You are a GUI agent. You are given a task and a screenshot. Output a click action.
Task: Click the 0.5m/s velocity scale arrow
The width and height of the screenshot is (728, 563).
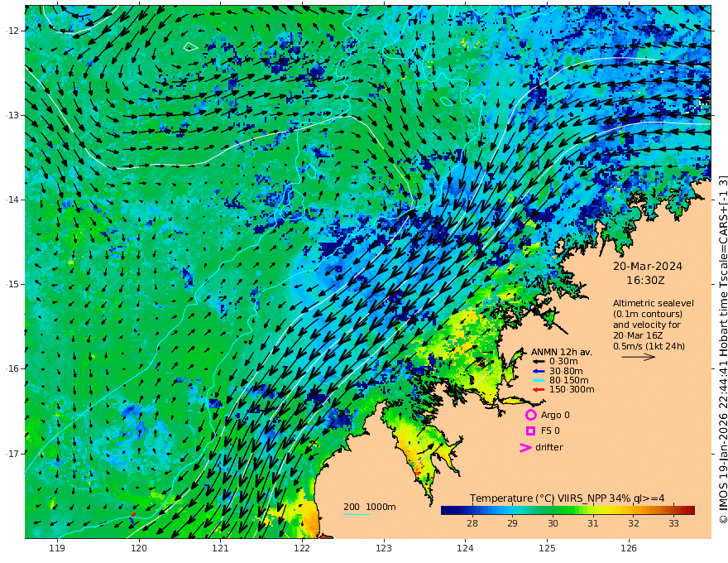tap(639, 357)
